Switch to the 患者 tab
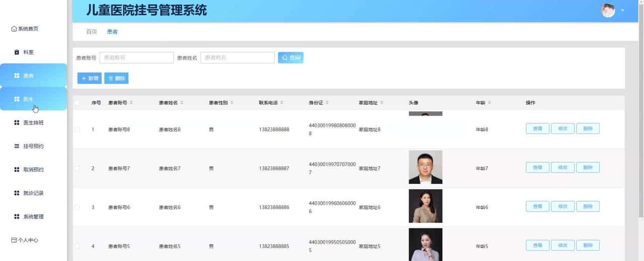 (x=112, y=32)
